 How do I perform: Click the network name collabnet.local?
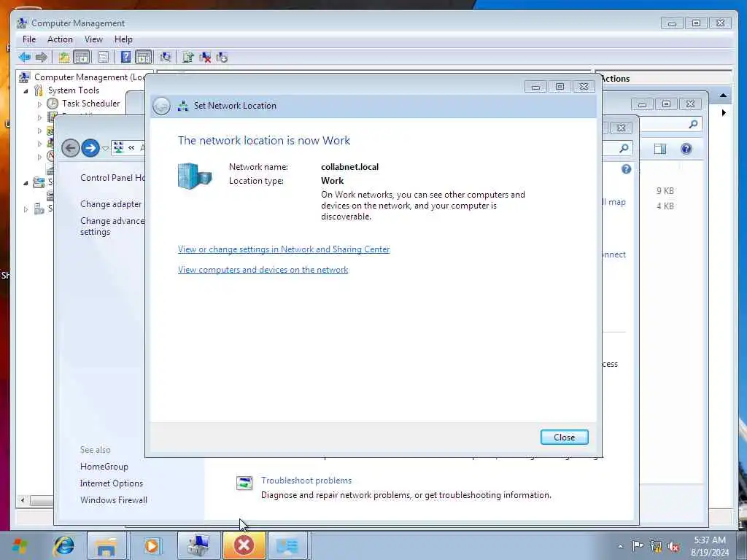pos(349,167)
